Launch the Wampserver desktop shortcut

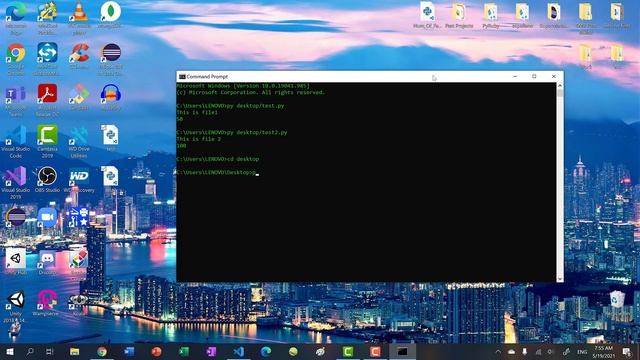(x=47, y=303)
